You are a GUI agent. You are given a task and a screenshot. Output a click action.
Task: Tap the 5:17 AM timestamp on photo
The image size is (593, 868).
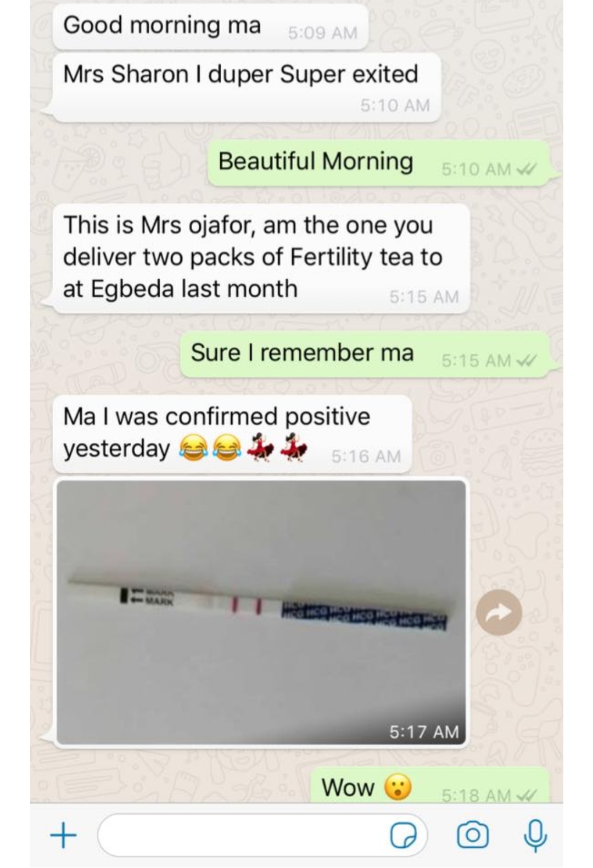coord(423,731)
